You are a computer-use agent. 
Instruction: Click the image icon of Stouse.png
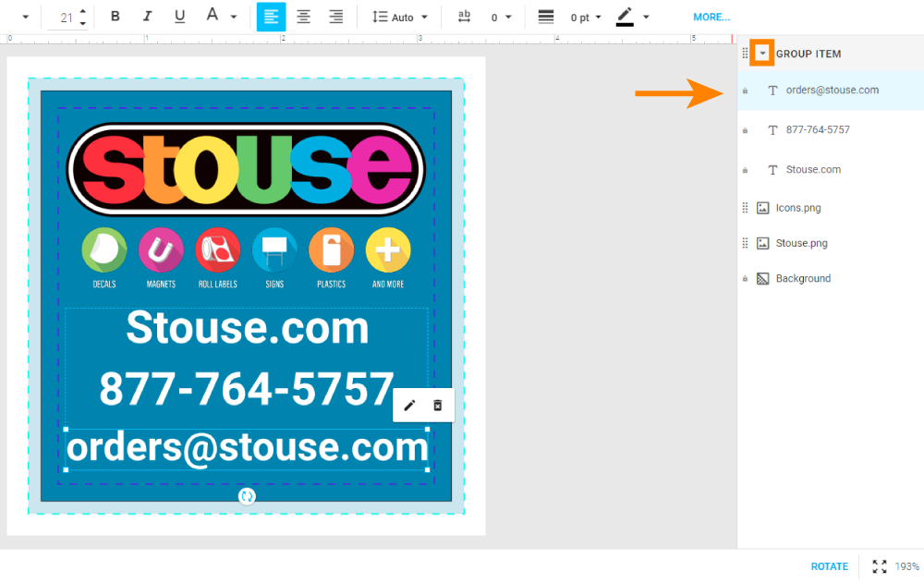(762, 243)
